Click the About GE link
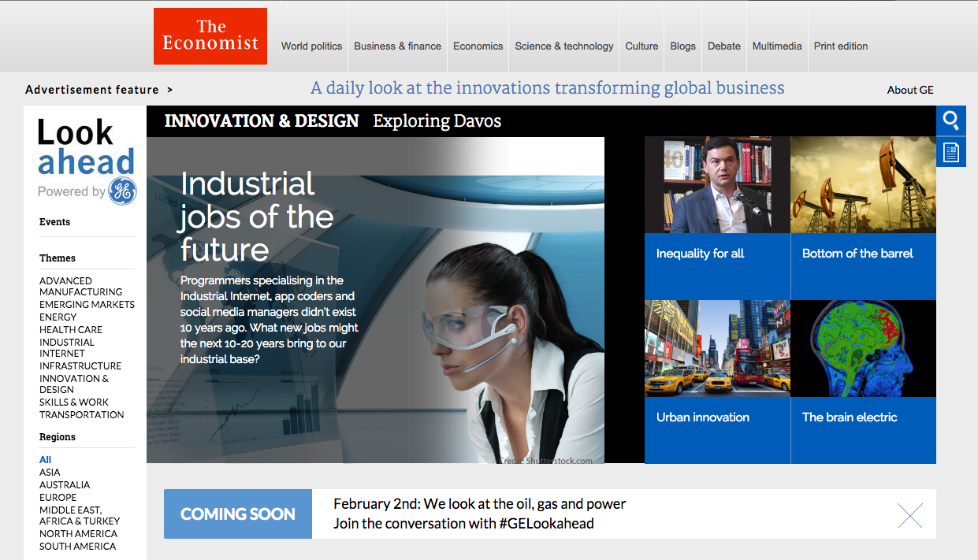 910,90
